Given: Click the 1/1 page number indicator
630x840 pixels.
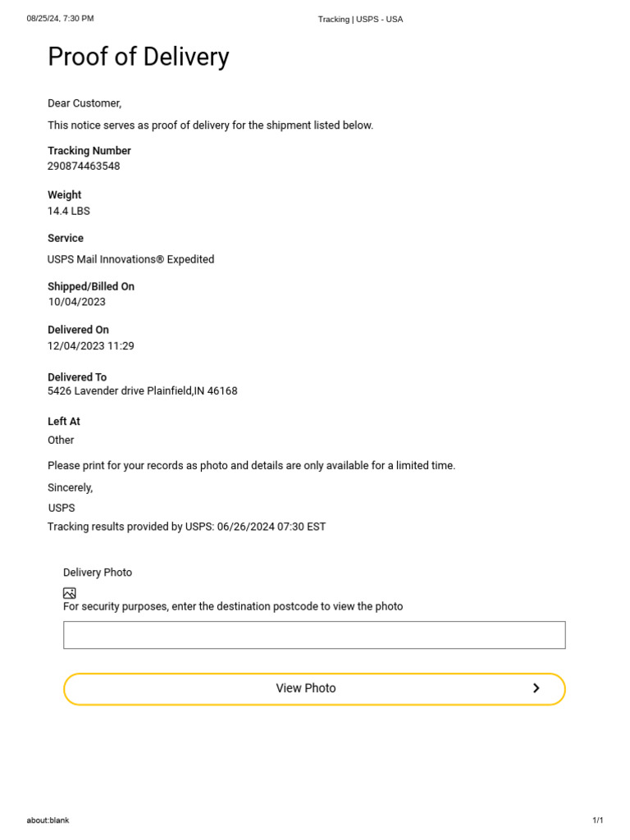Looking at the screenshot, I should (597, 820).
